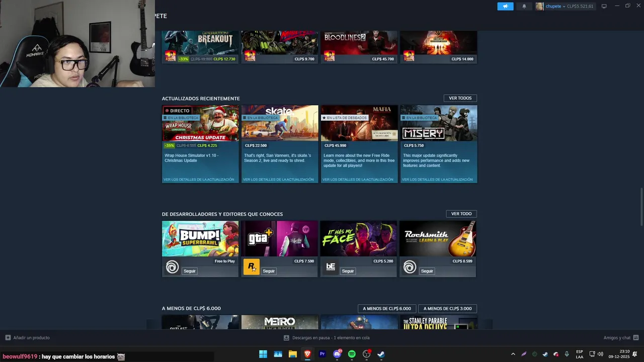Open Bump! Superbrawl thumbnail
The height and width of the screenshot is (362, 644).
pyautogui.click(x=200, y=239)
